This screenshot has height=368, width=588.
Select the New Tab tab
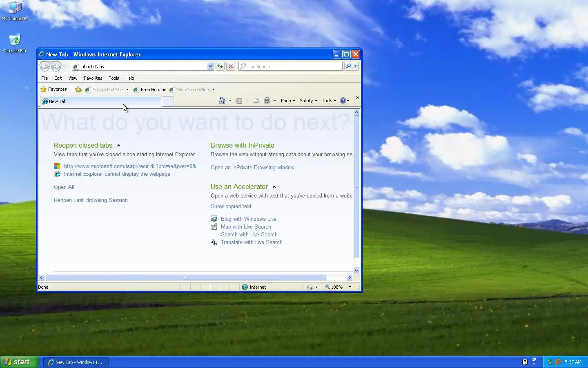[101, 101]
